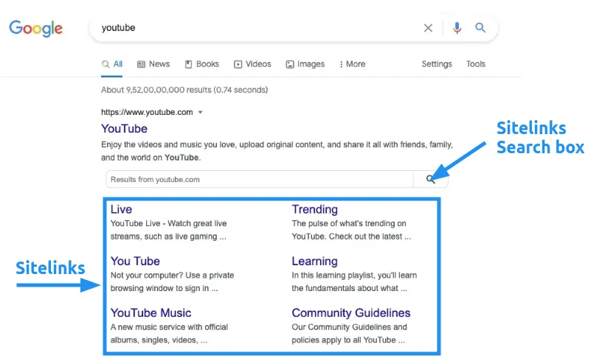602x364 pixels.
Task: Click 'Our Community Guidelines and' snippet
Action: [349, 333]
